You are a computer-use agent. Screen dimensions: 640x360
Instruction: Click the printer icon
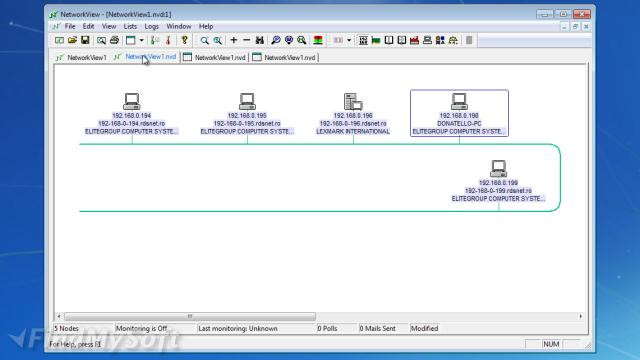pyautogui.click(x=114, y=40)
